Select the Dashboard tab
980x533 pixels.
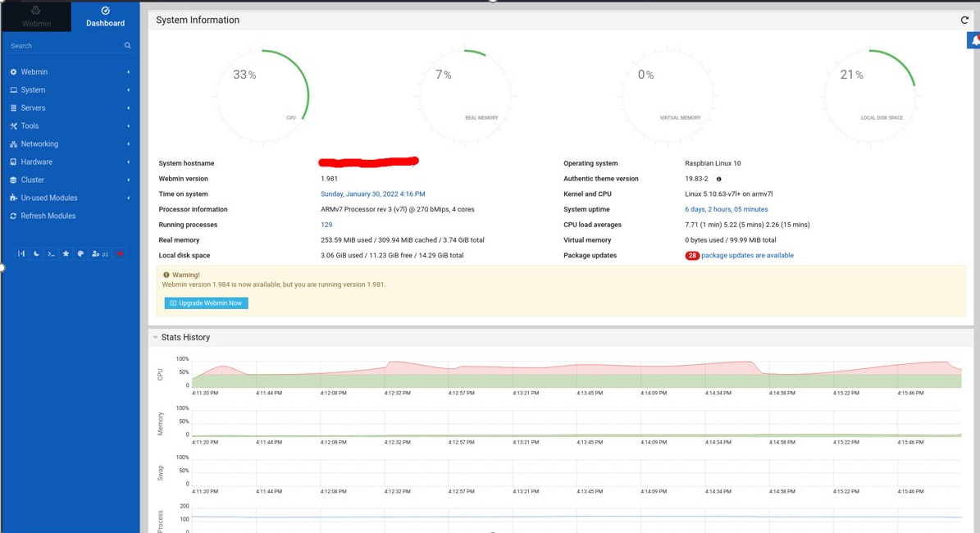tap(104, 16)
